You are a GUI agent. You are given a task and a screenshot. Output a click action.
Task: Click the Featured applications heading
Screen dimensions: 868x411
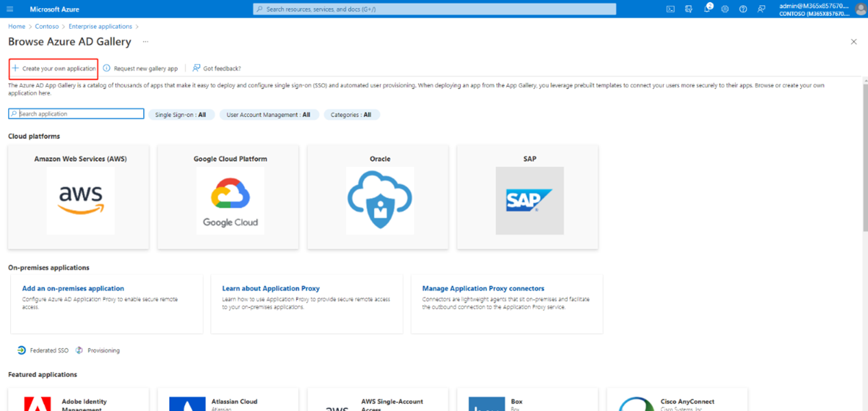[x=42, y=375]
